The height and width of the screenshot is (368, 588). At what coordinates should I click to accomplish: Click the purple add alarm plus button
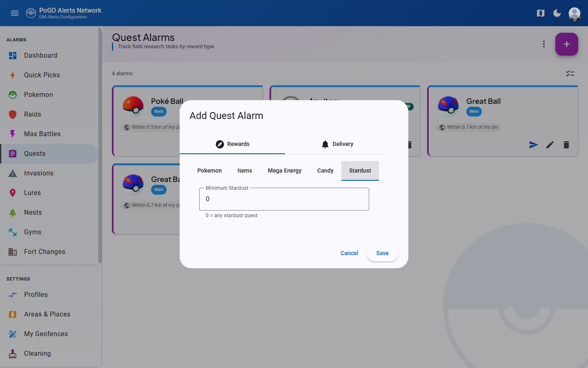pos(567,44)
